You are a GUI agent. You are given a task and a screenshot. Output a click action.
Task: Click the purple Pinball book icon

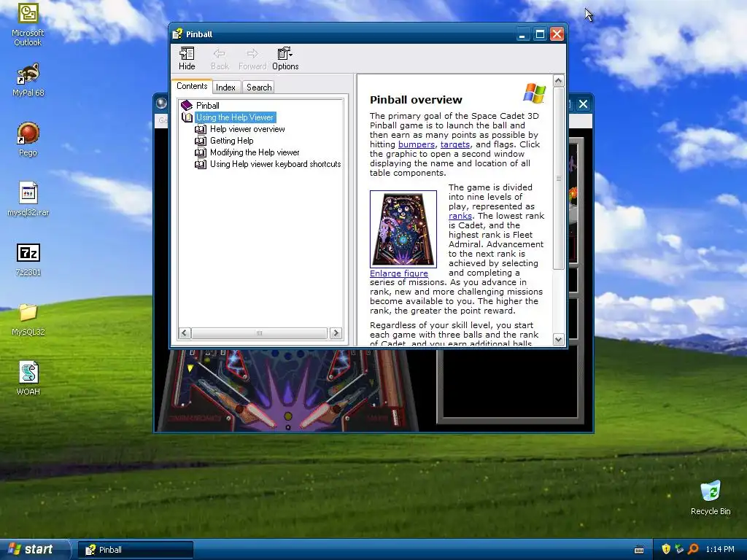tap(187, 105)
